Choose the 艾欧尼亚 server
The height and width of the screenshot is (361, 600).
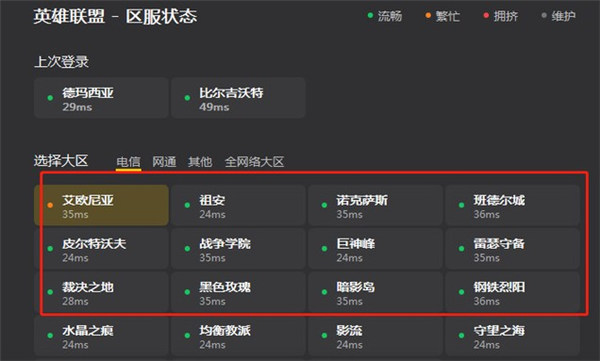101,205
